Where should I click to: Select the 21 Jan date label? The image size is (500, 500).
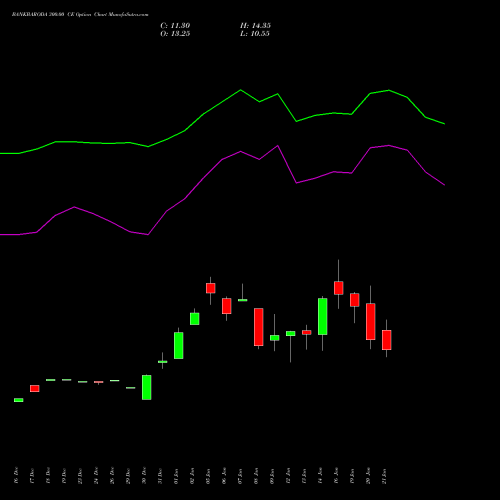pos(384,476)
